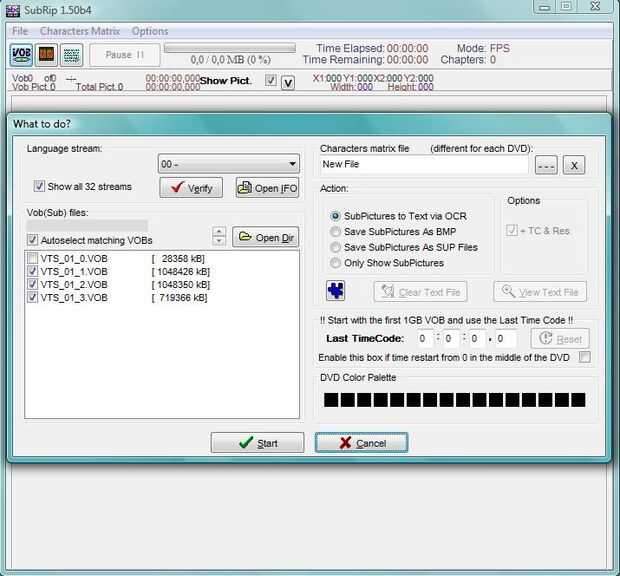620x576 pixels.
Task: Click the up arrow of VOB list stepper
Action: (x=219, y=232)
